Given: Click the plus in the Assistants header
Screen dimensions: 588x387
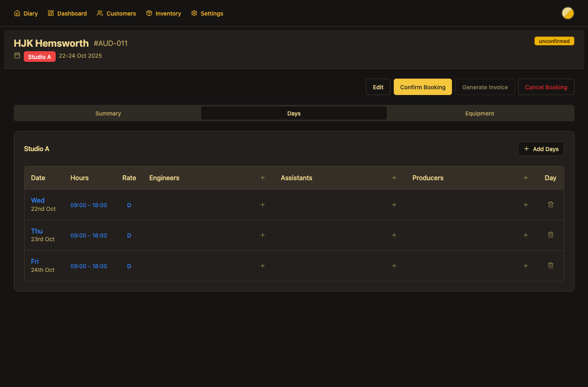Looking at the screenshot, I should tap(394, 178).
